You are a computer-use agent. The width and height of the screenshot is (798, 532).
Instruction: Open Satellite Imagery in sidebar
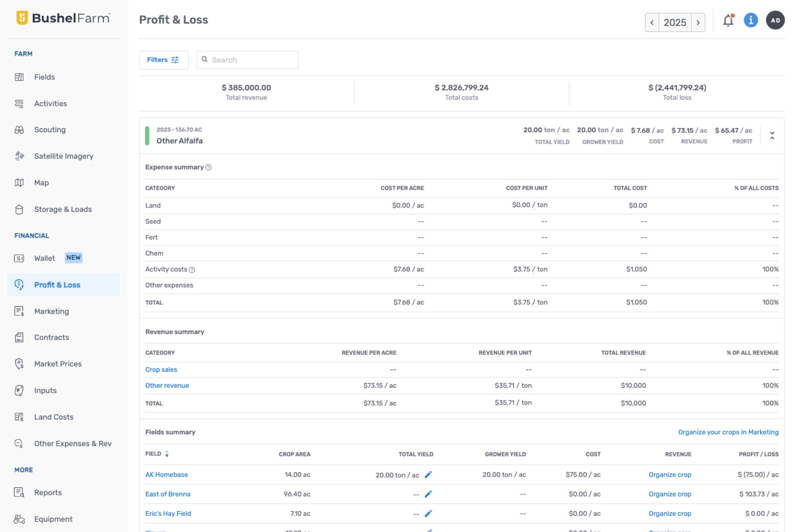64,156
